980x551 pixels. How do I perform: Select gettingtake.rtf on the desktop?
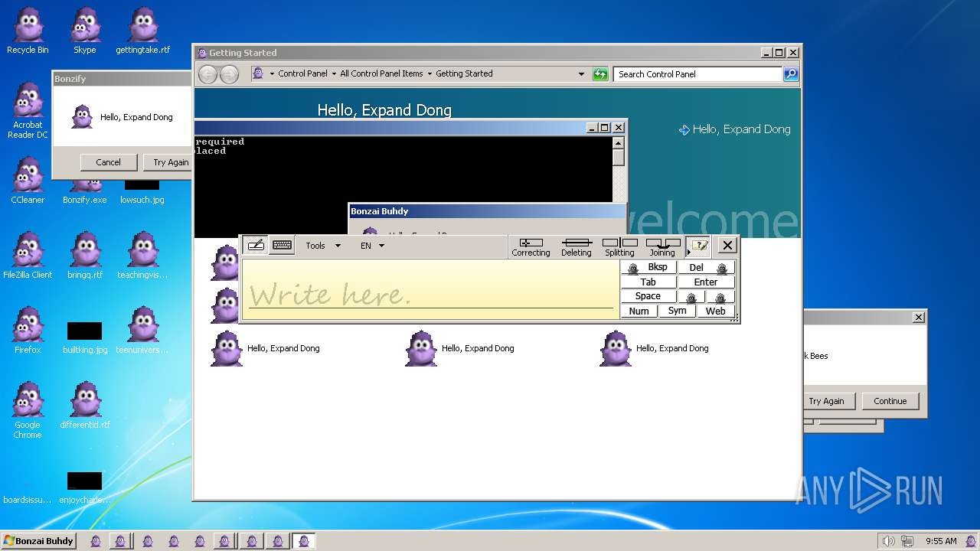(142, 31)
